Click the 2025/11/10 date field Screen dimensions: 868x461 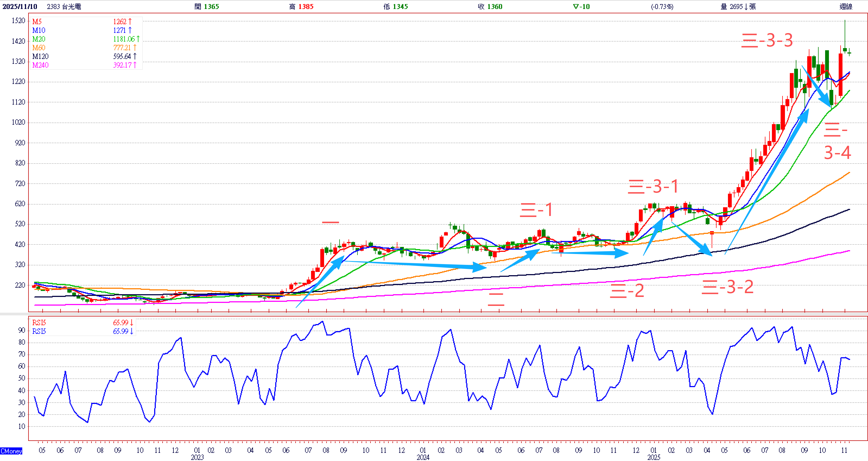click(20, 7)
